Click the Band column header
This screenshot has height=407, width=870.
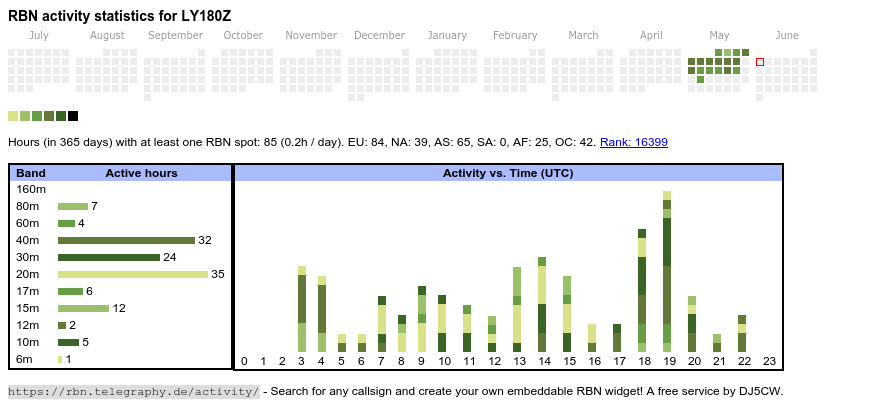31,173
